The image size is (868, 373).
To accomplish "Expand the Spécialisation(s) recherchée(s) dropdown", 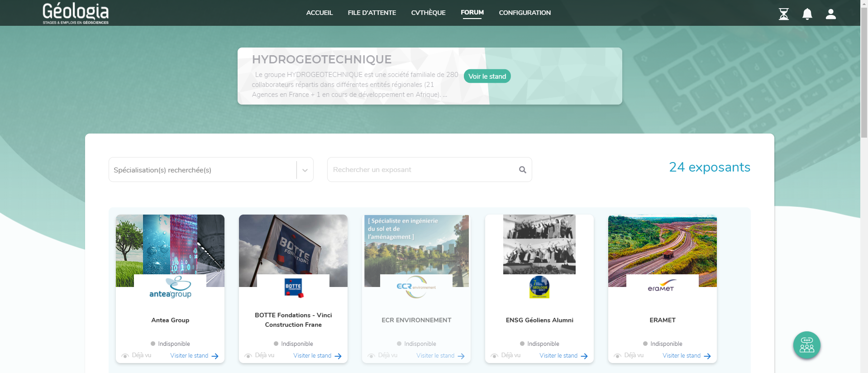I will click(202, 170).
